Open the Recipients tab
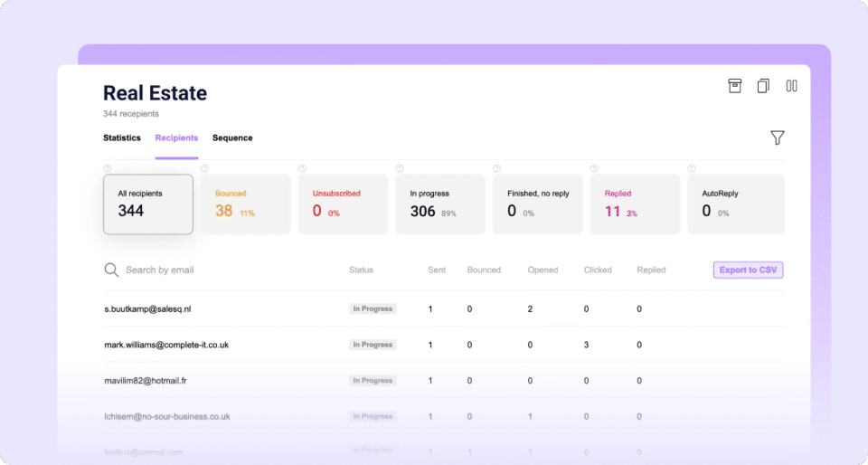868x465 pixels. pyautogui.click(x=176, y=138)
